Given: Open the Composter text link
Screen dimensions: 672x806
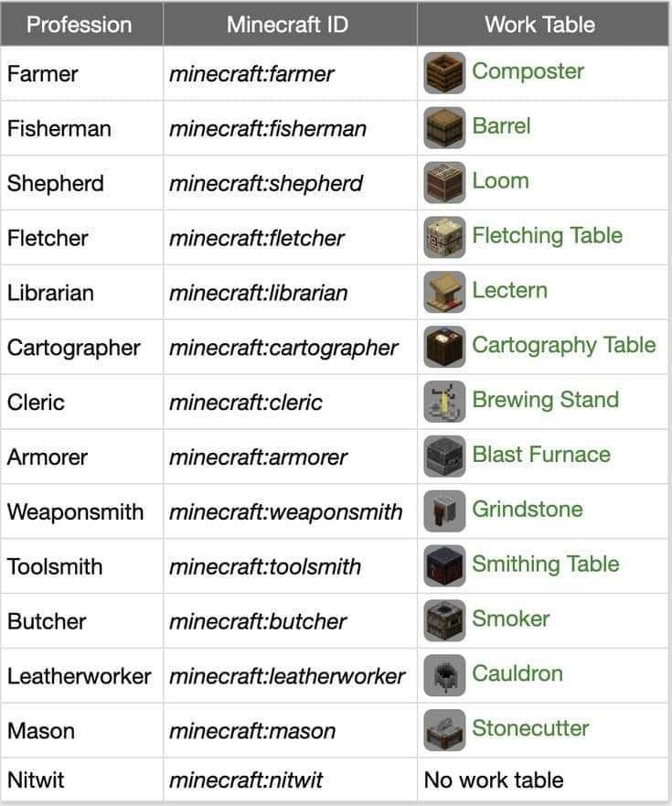Looking at the screenshot, I should click(x=528, y=71).
